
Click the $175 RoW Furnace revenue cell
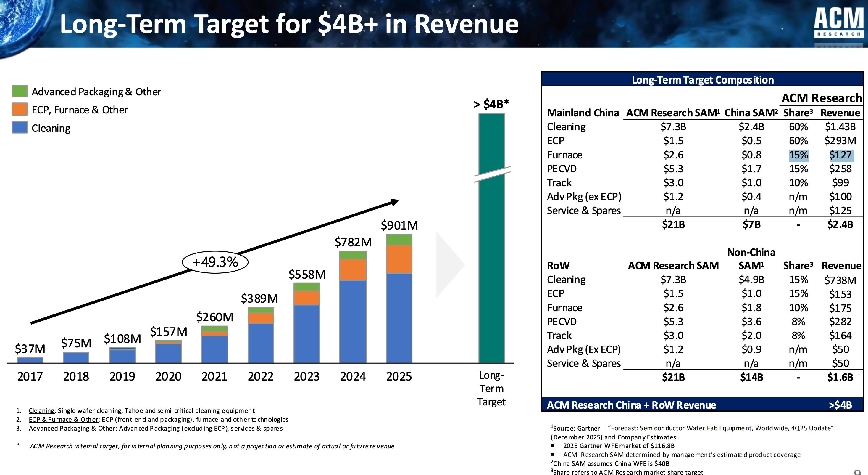tap(840, 308)
